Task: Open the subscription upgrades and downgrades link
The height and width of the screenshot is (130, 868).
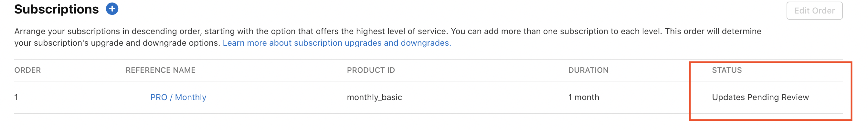Action: coord(337,43)
